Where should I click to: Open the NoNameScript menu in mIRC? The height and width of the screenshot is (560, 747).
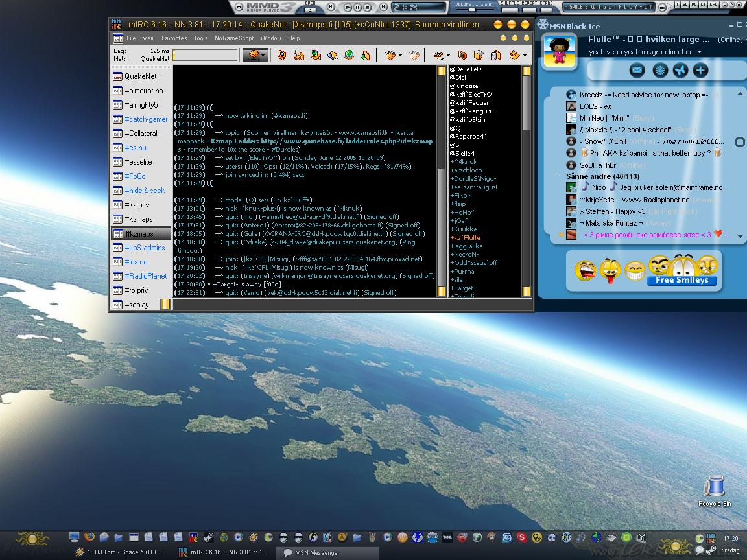(x=234, y=38)
